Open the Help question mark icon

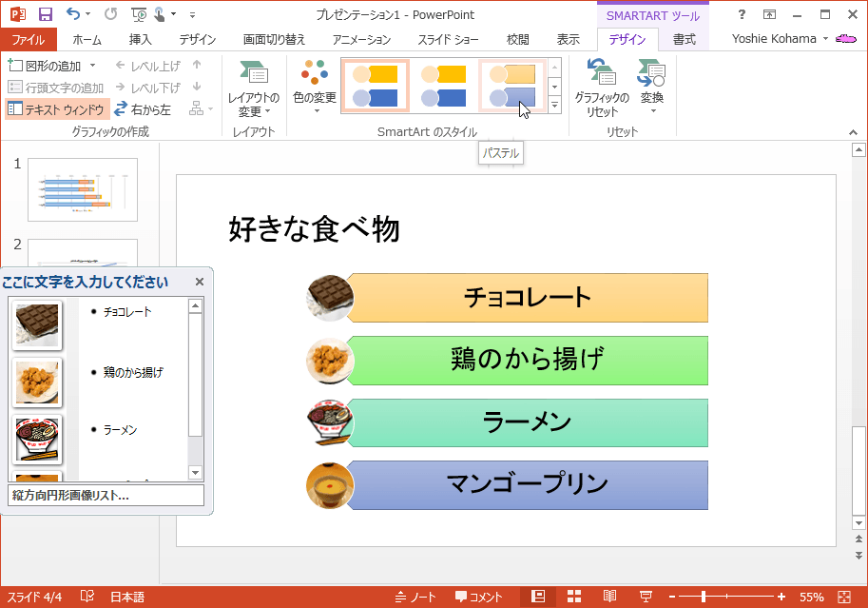742,14
